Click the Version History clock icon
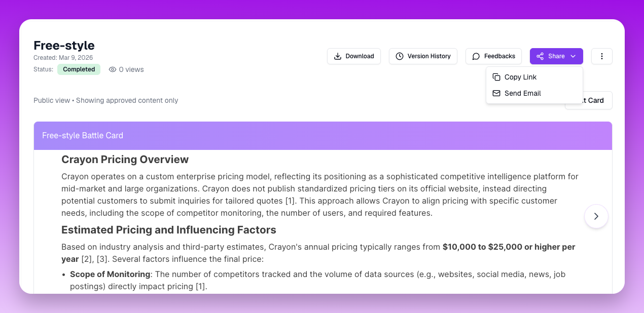644x313 pixels. tap(400, 56)
